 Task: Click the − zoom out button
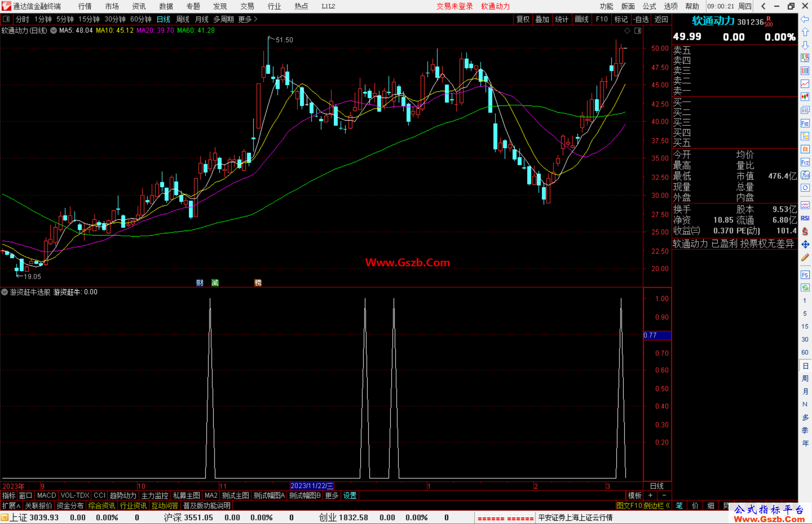click(664, 495)
